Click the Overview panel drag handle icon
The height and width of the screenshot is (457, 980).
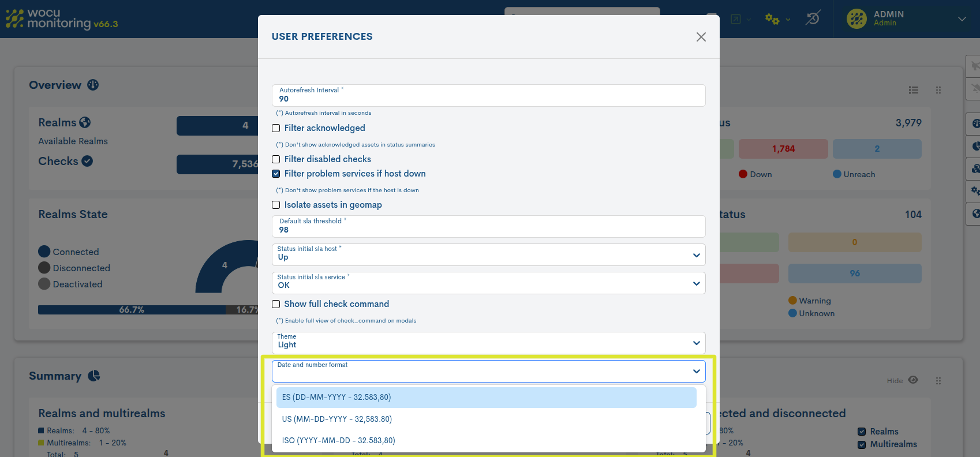click(x=938, y=90)
